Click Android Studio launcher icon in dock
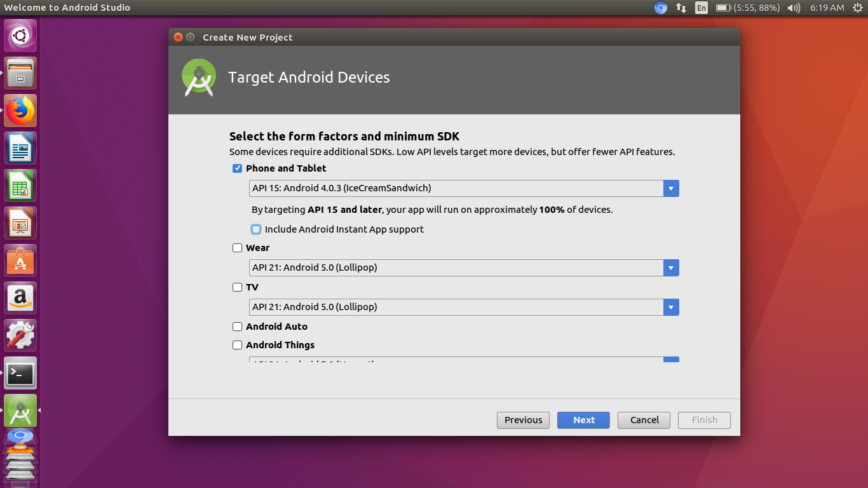Screen dimensions: 868x488 tap(20, 410)
